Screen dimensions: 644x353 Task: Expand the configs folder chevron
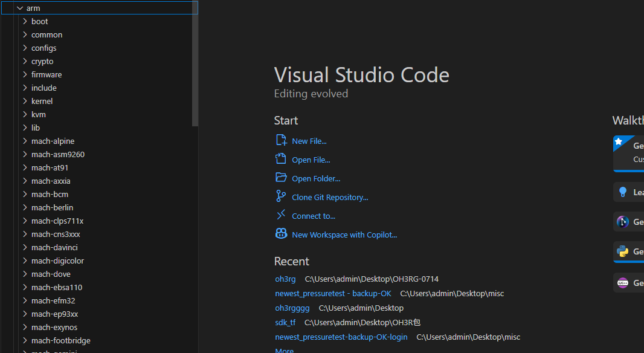point(25,48)
